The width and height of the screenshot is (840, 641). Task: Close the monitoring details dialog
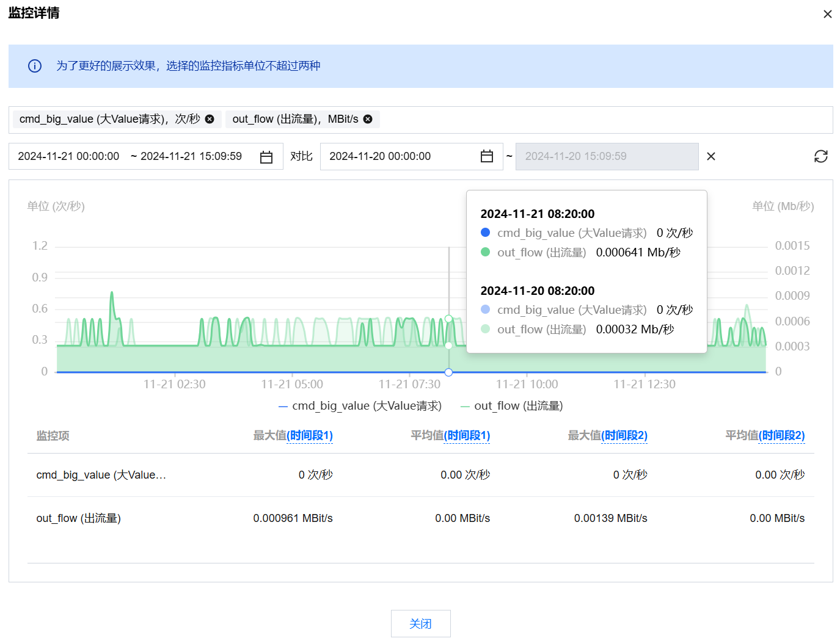pos(827,14)
